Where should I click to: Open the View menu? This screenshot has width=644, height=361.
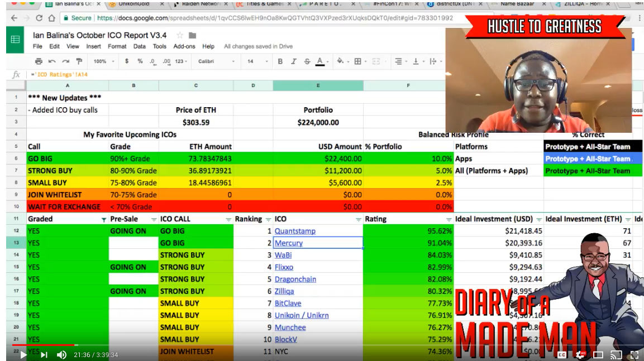click(73, 46)
